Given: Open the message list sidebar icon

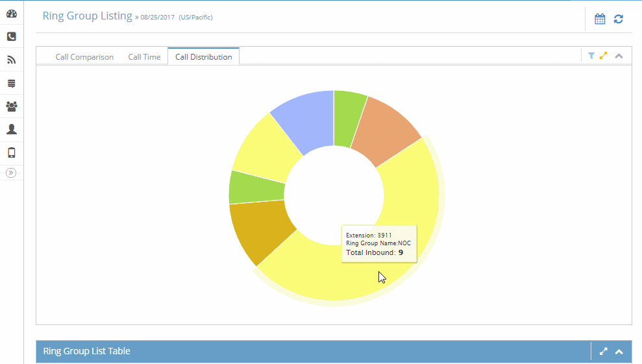Looking at the screenshot, I should [x=12, y=84].
